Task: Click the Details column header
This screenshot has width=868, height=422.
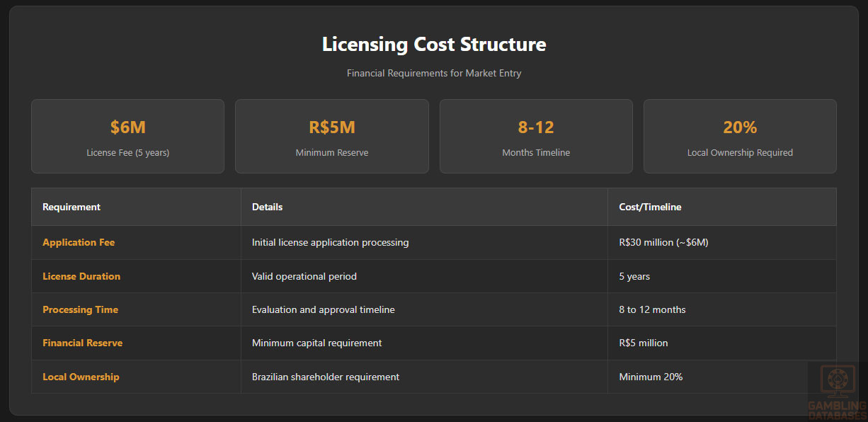Action: [267, 207]
